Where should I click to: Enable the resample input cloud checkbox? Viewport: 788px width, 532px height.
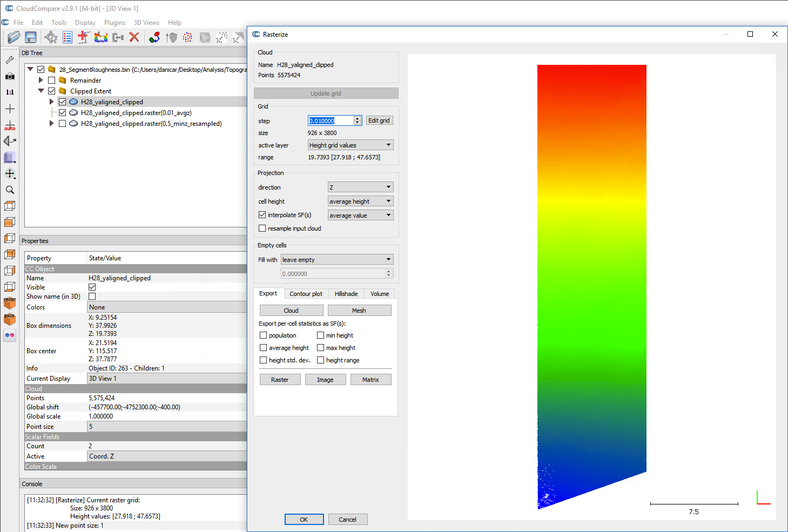coord(262,228)
